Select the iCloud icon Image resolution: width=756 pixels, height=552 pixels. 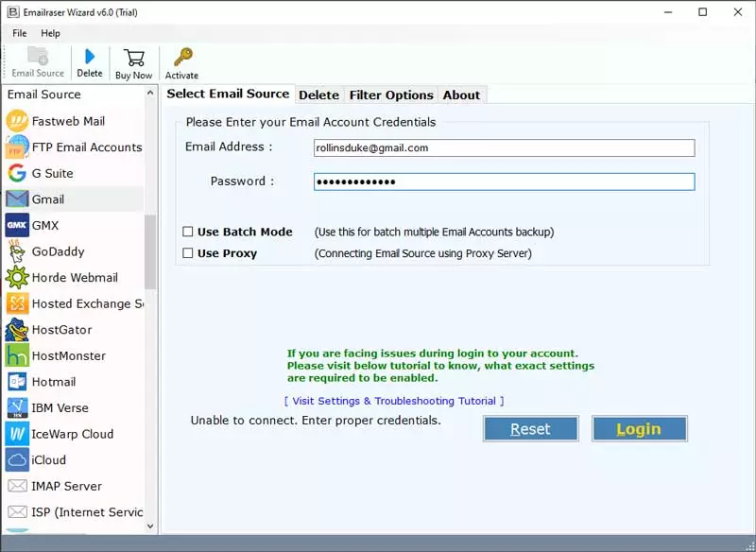pyautogui.click(x=17, y=460)
